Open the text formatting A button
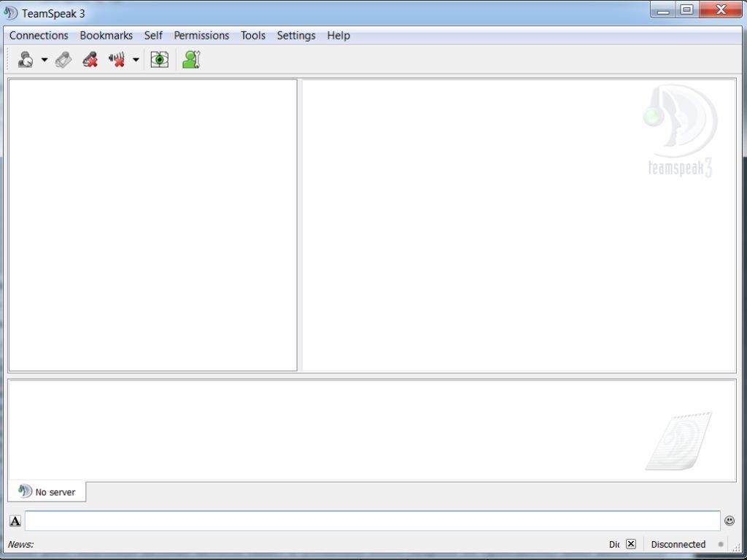This screenshot has width=747, height=560. [15, 521]
